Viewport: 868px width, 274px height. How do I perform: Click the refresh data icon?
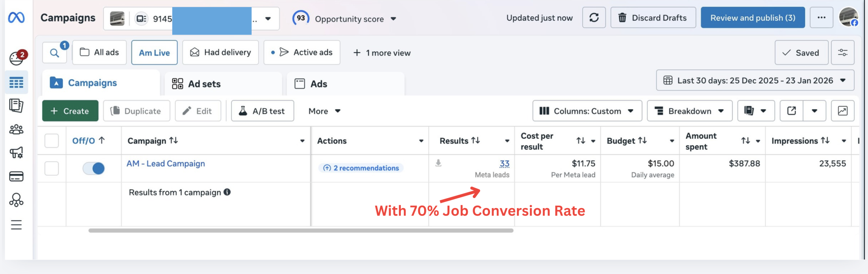[x=594, y=18]
